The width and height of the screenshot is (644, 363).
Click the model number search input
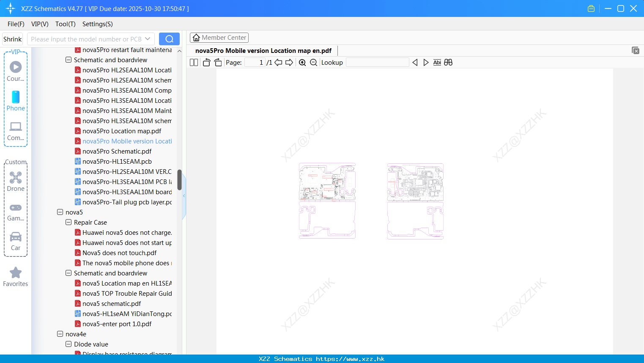click(86, 39)
